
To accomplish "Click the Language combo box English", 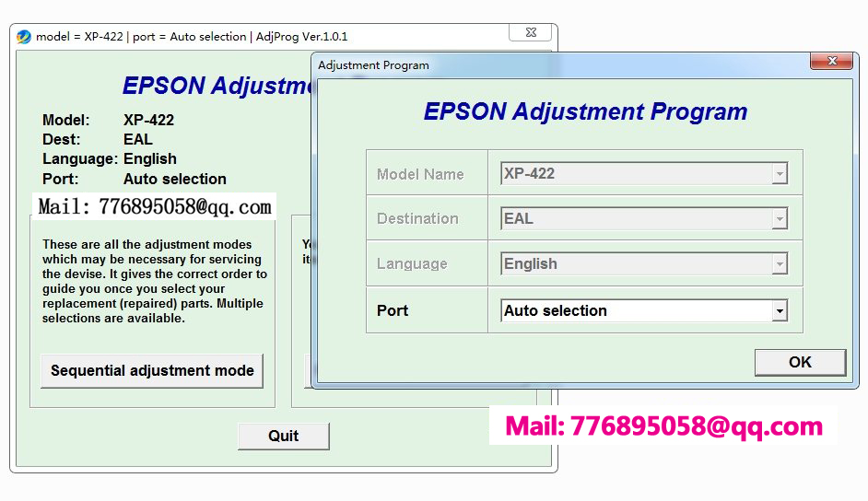I will click(644, 263).
